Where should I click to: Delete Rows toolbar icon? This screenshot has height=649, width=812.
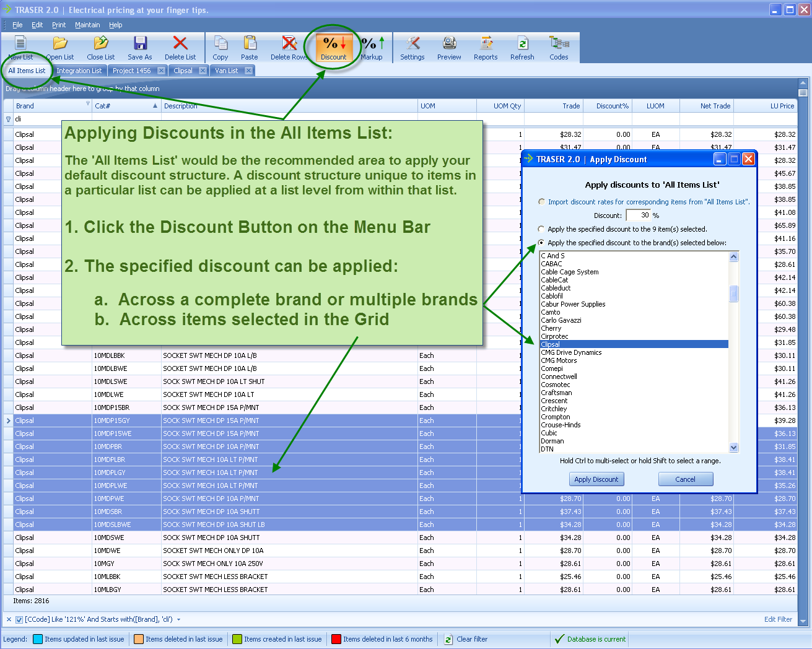pyautogui.click(x=289, y=48)
